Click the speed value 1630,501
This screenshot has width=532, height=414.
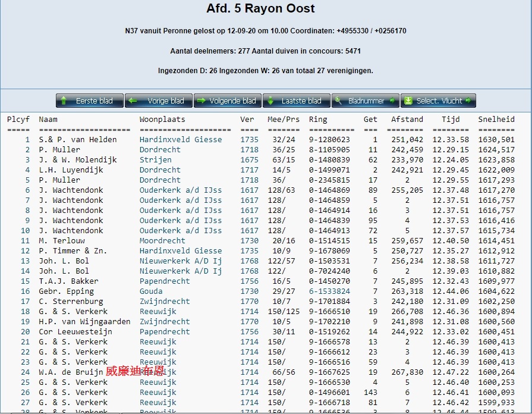tap(496, 140)
